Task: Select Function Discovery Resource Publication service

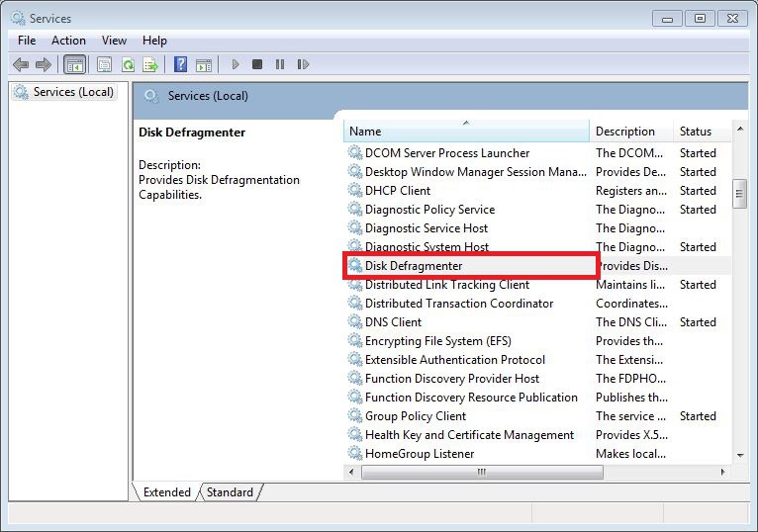Action: tap(471, 398)
